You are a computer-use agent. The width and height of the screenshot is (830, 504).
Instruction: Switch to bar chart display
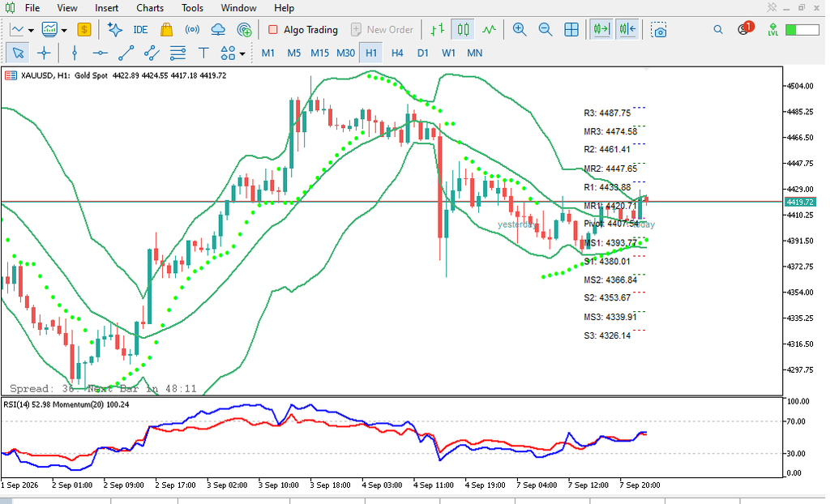click(x=437, y=30)
